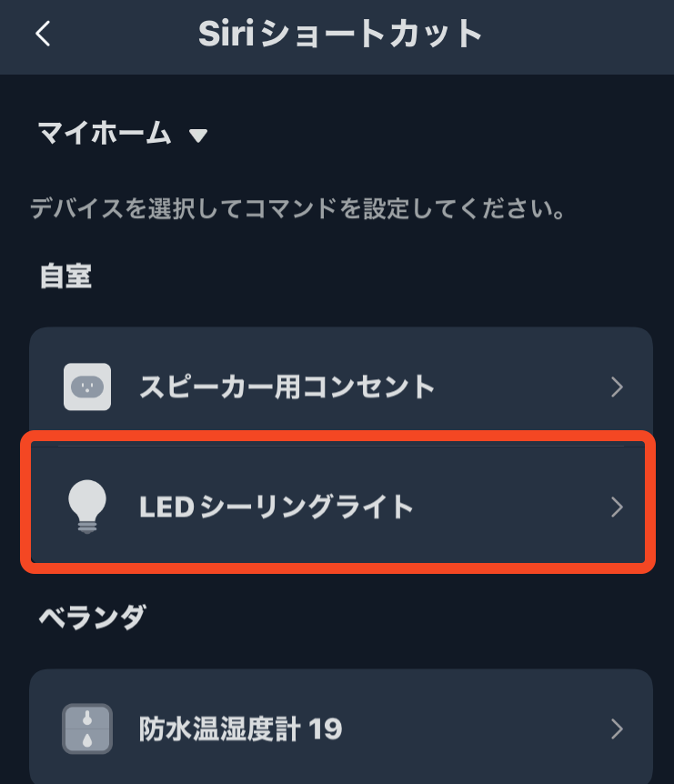674x784 pixels.
Task: Expand the マイホーム dropdown triangle
Action: pyautogui.click(x=198, y=136)
